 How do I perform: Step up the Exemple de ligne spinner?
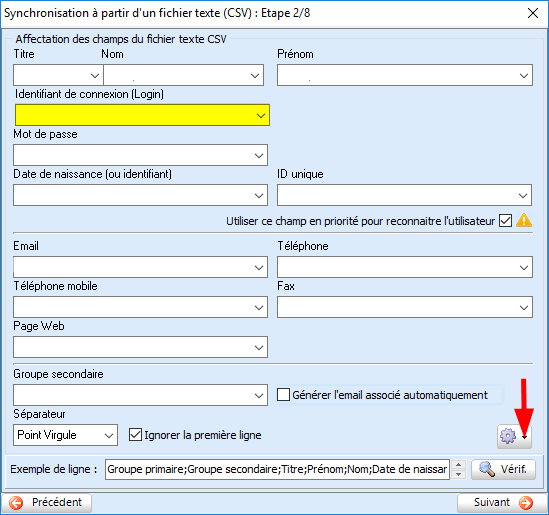458,465
